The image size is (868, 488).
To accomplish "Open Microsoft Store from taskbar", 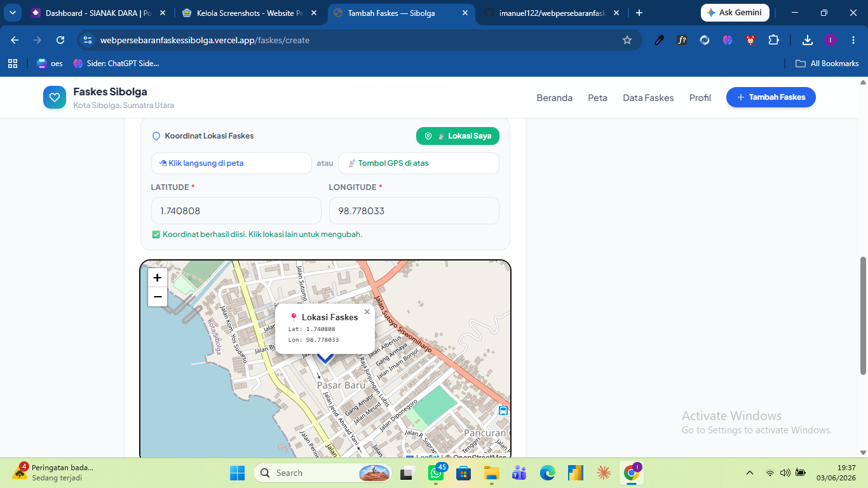I will click(x=463, y=473).
